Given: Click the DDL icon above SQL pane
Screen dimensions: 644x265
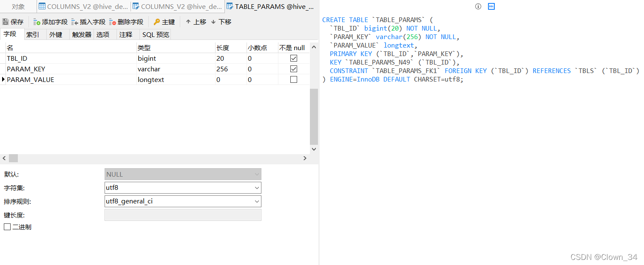Looking at the screenshot, I should coord(491,6).
